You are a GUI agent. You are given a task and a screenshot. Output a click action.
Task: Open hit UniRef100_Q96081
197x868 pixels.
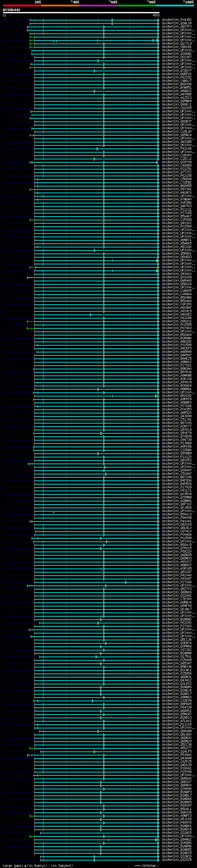177,47
